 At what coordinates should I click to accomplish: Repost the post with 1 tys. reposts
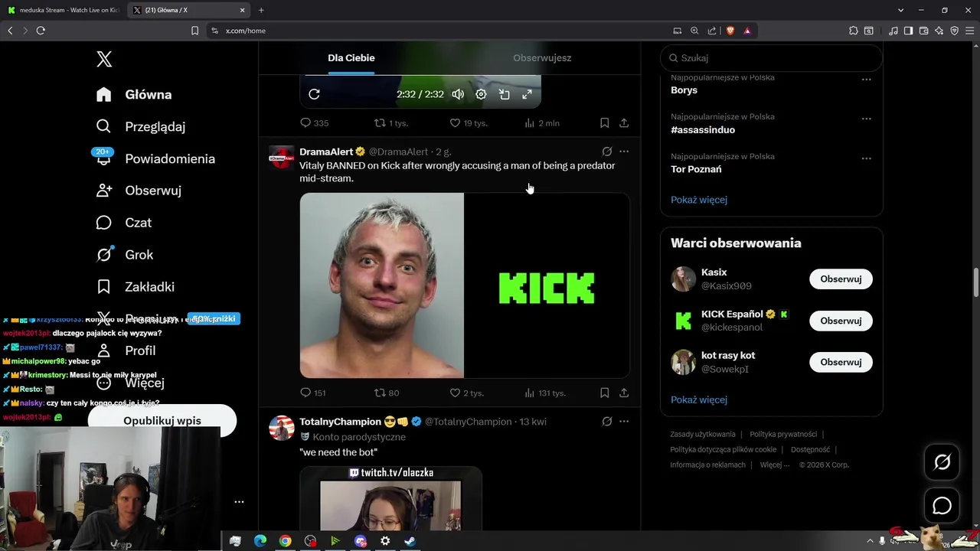point(390,123)
